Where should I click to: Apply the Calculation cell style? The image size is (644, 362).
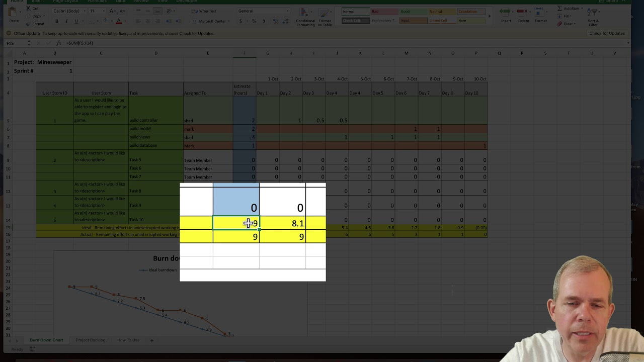[x=471, y=12]
